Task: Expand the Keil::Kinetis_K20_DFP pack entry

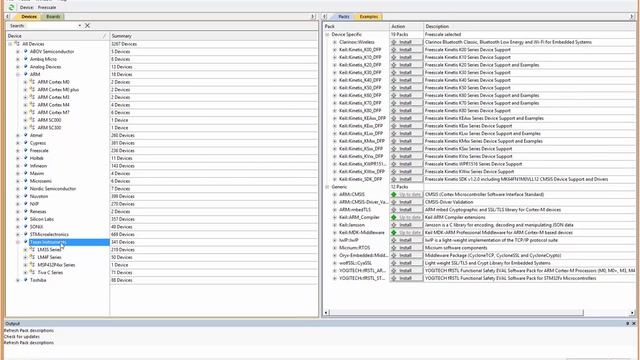Action: [335, 65]
